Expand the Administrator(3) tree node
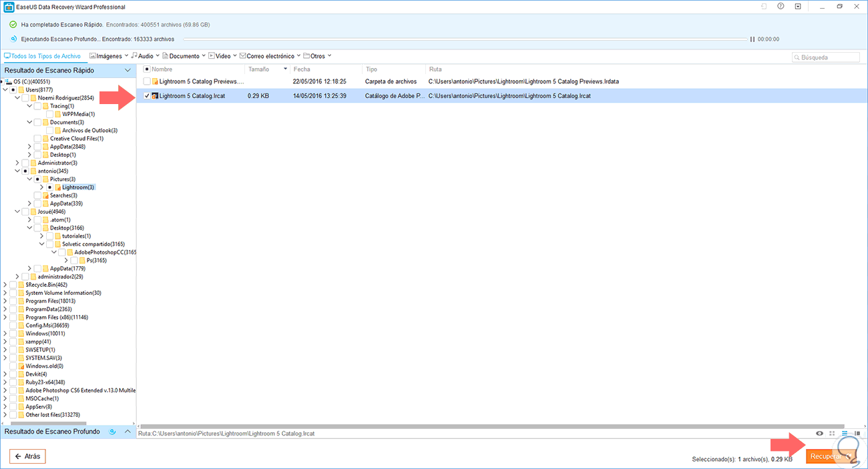The image size is (868, 469). click(17, 163)
